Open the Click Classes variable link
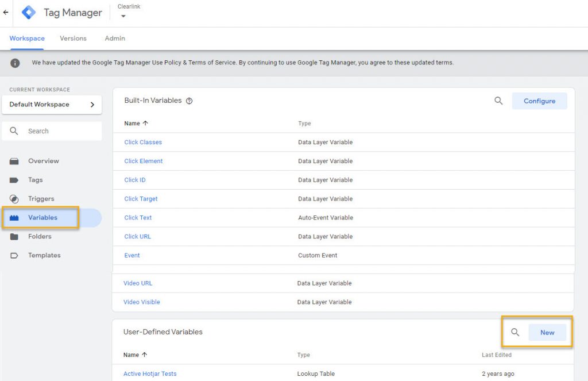The height and width of the screenshot is (381, 588). click(143, 143)
